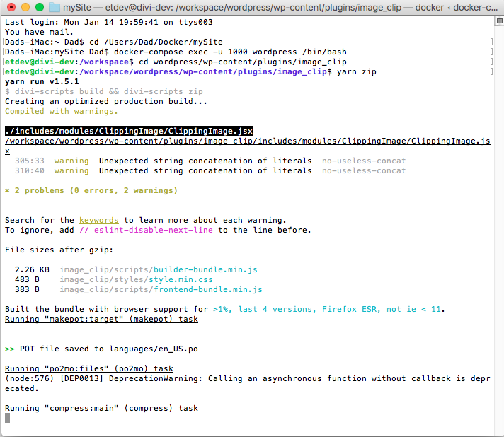
Task: Click 'yarn run v1.5.1' output line
Action: click(42, 82)
